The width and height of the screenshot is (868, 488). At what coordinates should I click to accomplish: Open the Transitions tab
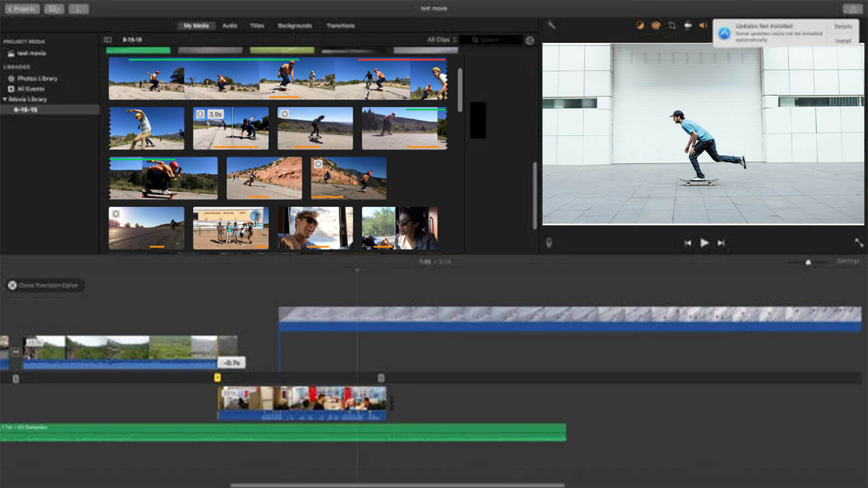pyautogui.click(x=341, y=26)
